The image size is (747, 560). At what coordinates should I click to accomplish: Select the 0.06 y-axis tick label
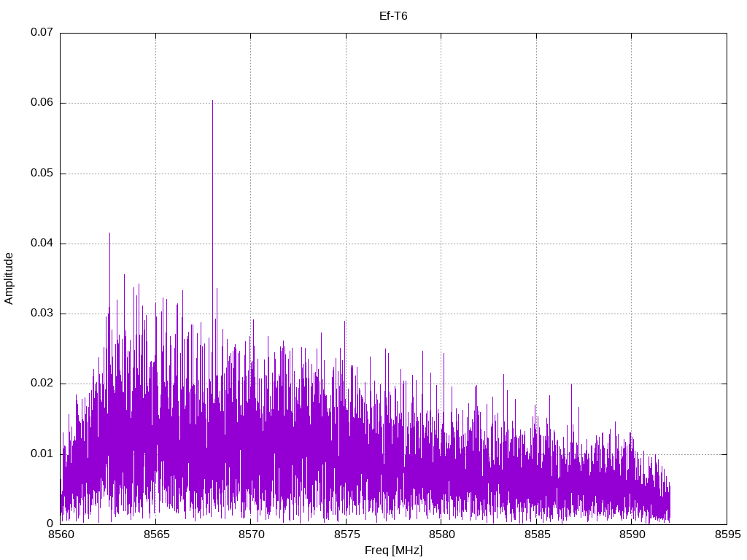pyautogui.click(x=42, y=103)
